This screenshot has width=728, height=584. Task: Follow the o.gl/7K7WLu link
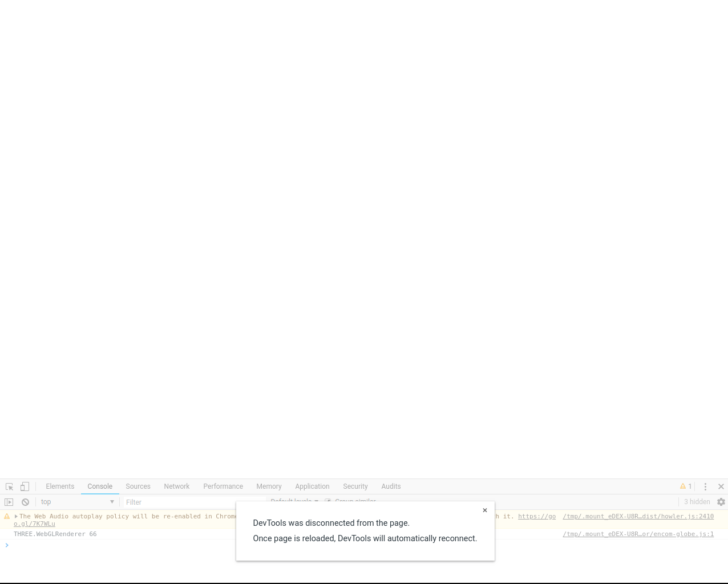click(x=34, y=524)
